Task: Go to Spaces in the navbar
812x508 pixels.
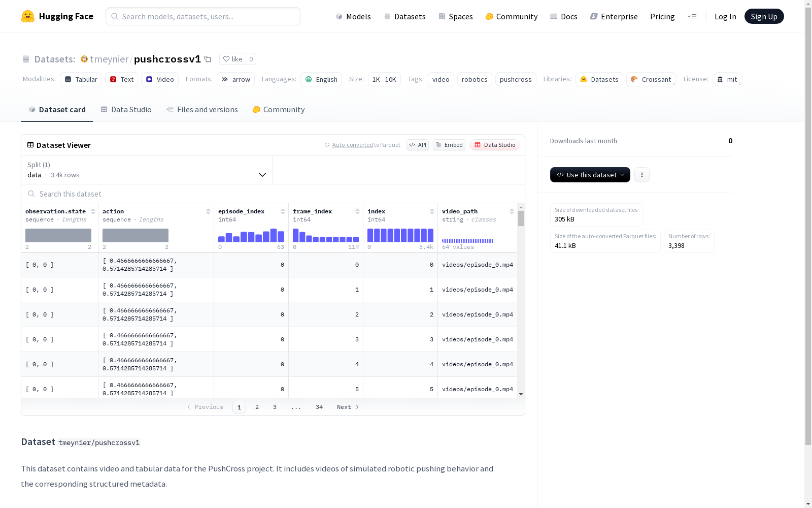Action: point(455,16)
